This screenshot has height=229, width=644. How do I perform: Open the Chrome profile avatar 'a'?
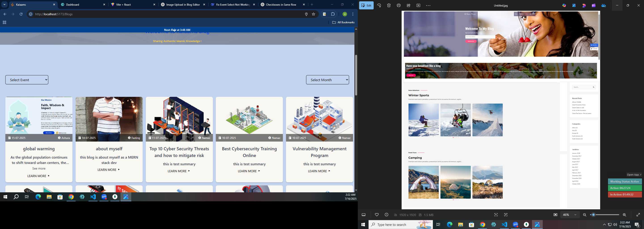click(345, 14)
